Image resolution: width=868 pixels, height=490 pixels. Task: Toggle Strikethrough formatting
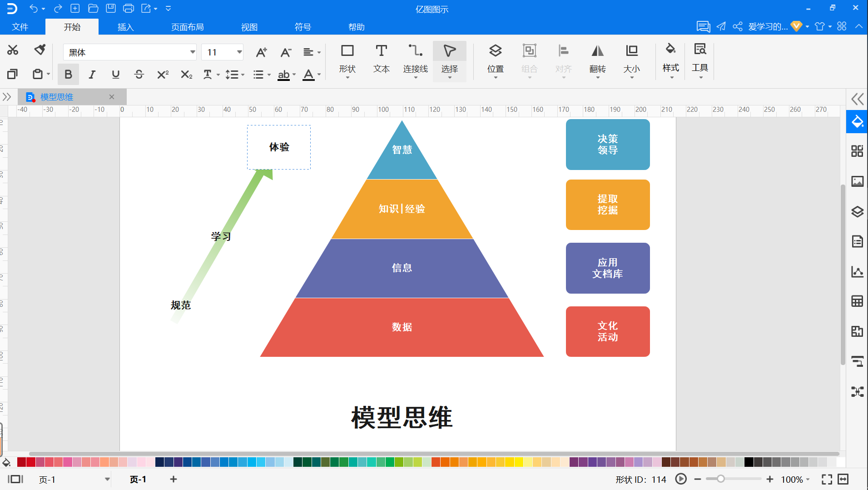click(x=139, y=74)
